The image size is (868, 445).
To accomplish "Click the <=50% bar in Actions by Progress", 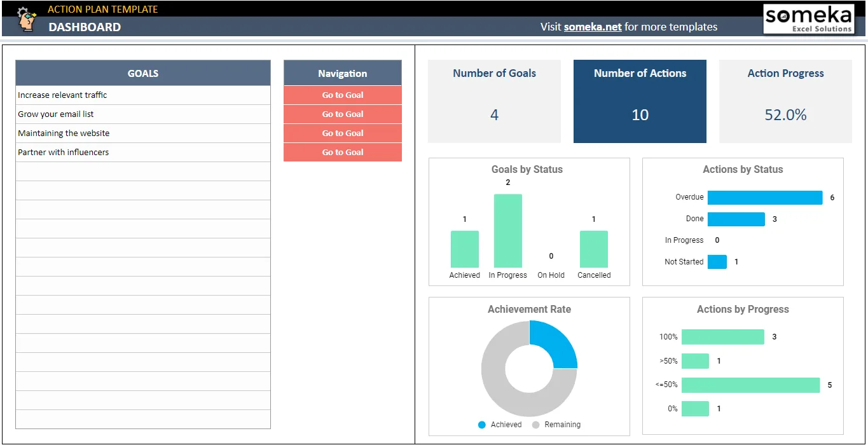I will (x=751, y=385).
